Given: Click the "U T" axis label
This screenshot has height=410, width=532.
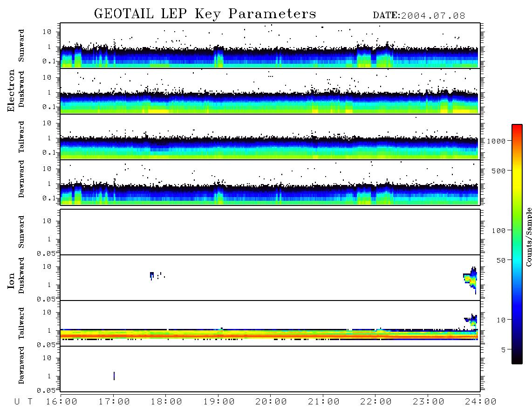Looking at the screenshot, I should (23, 402).
